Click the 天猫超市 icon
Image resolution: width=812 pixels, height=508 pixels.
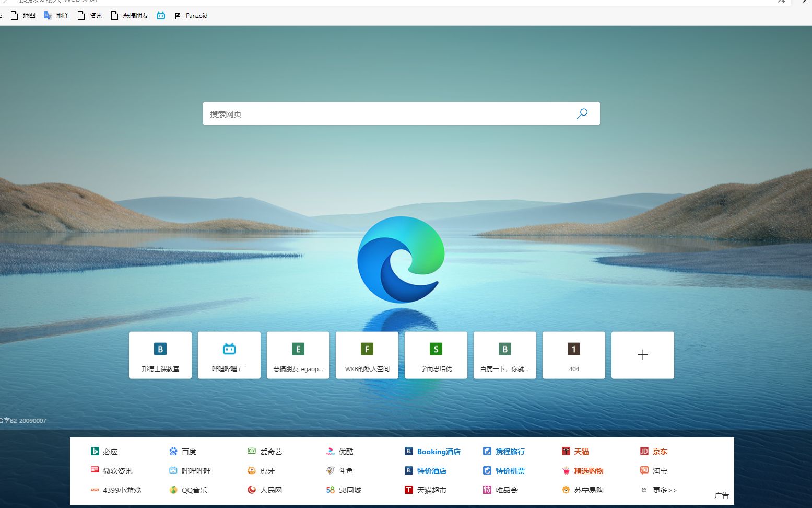point(409,490)
